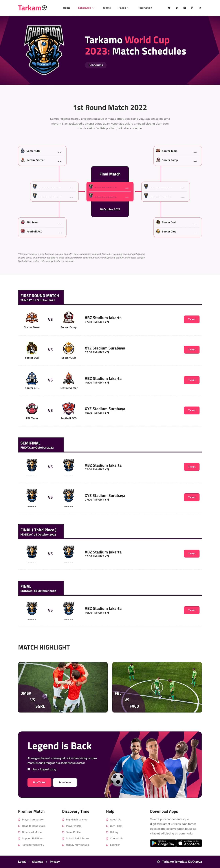220x868 pixels.
Task: Open the Google Play download badge
Action: click(x=163, y=843)
